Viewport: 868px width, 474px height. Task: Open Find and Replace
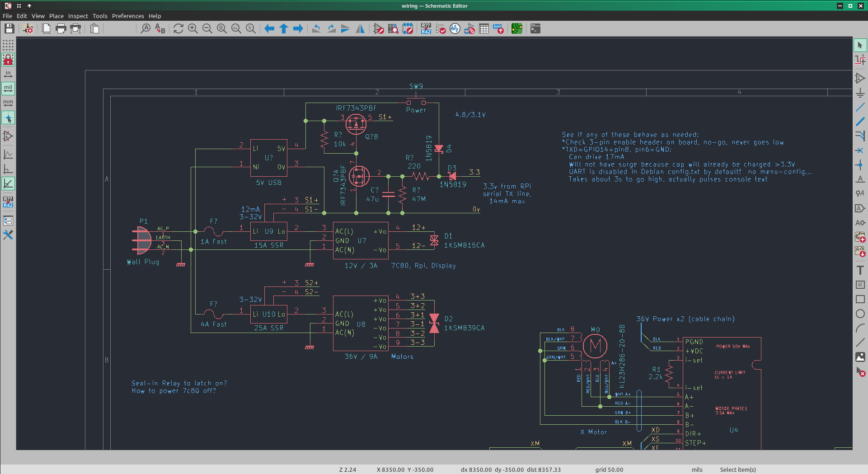tap(160, 29)
